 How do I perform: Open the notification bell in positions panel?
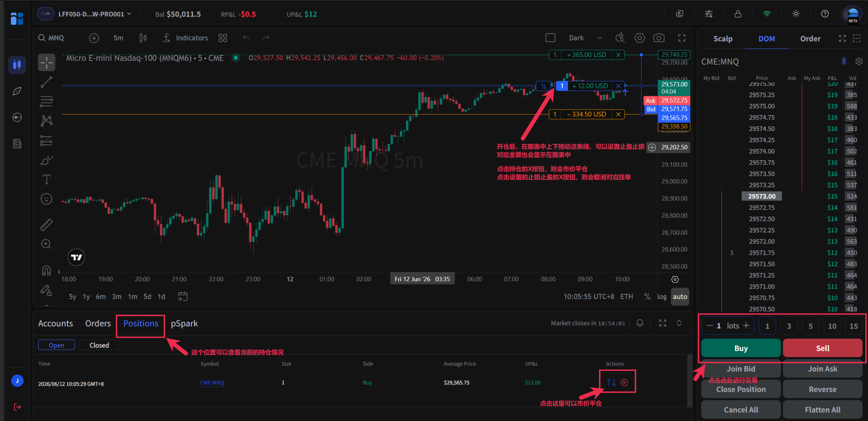(640, 323)
